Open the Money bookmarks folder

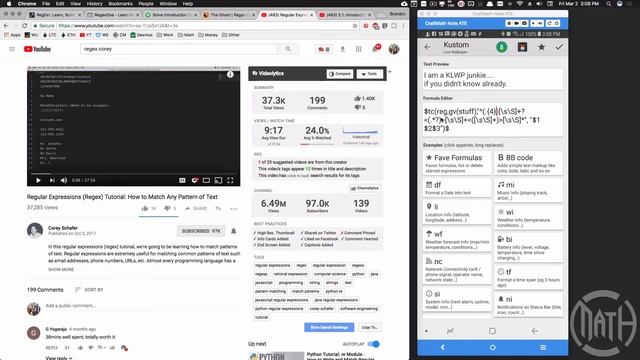click(x=208, y=35)
